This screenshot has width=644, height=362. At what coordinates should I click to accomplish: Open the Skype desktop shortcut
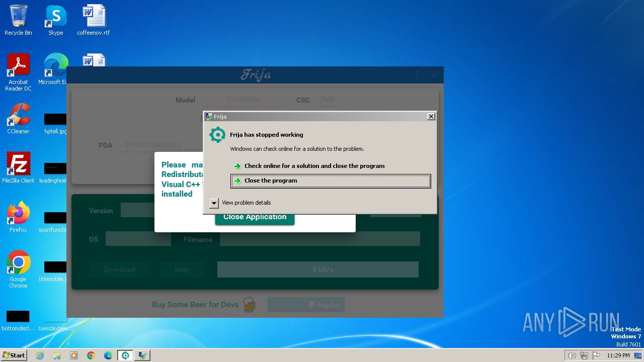pyautogui.click(x=55, y=20)
